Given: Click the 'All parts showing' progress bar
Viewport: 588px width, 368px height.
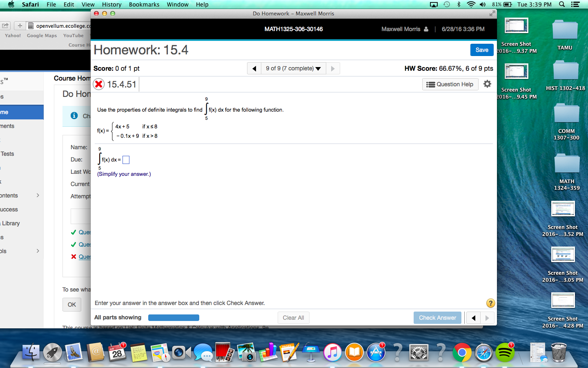Looking at the screenshot, I should pos(174,318).
